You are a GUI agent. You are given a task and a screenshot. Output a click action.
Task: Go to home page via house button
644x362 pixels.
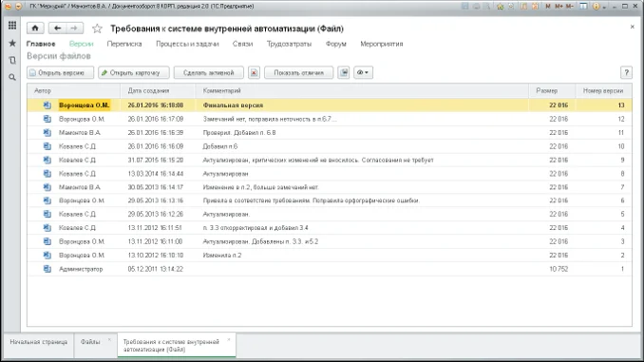tap(35, 28)
